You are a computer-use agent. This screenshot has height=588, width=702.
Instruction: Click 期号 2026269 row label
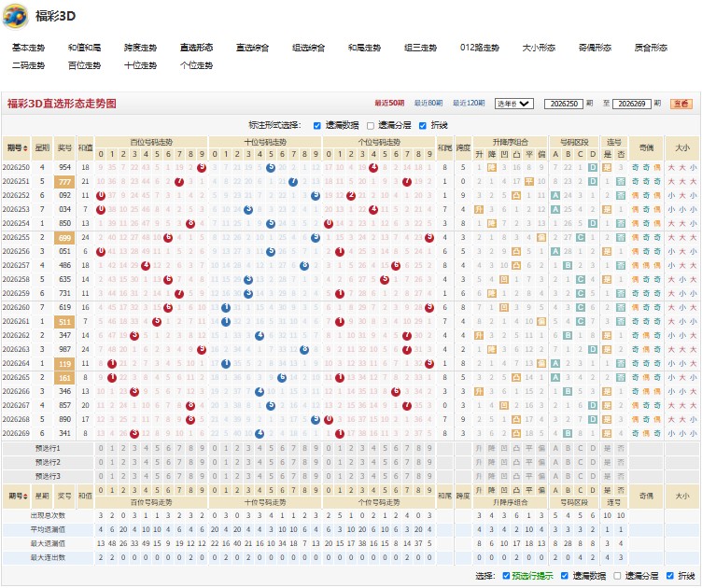tap(16, 434)
